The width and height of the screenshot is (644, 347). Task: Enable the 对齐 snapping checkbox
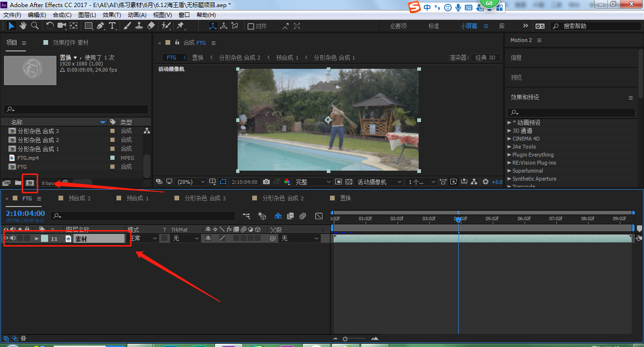coord(251,26)
